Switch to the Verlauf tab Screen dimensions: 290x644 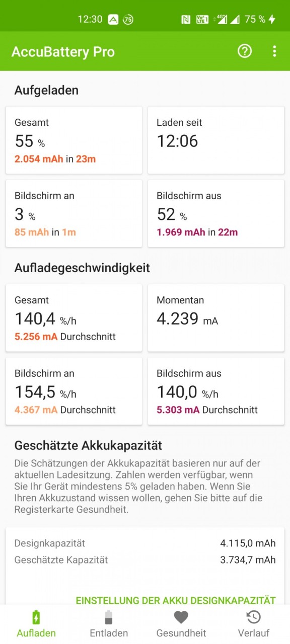254,624
